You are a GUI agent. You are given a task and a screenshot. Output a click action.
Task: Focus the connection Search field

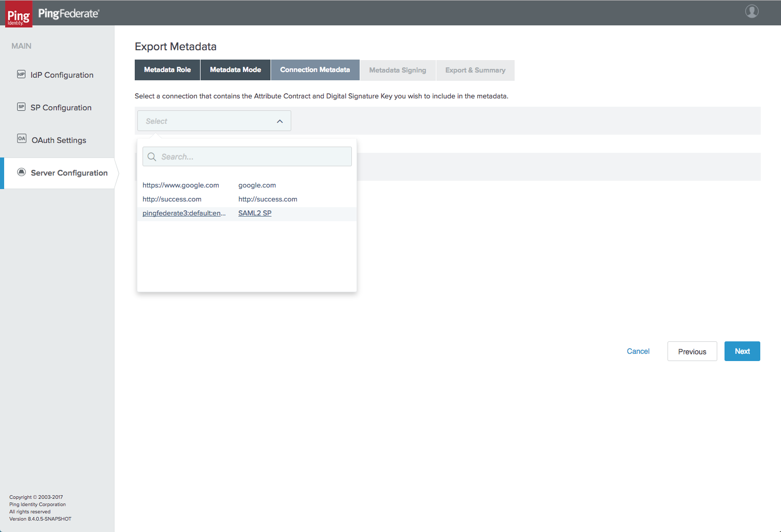(254, 157)
